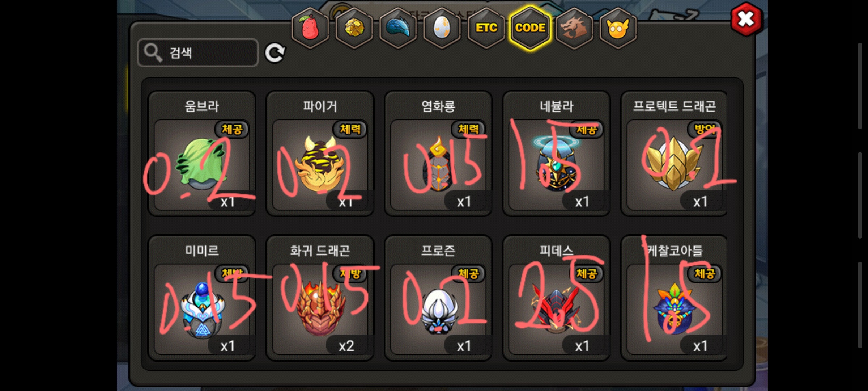
Task: Select the yellow horned mask tab
Action: (x=618, y=28)
